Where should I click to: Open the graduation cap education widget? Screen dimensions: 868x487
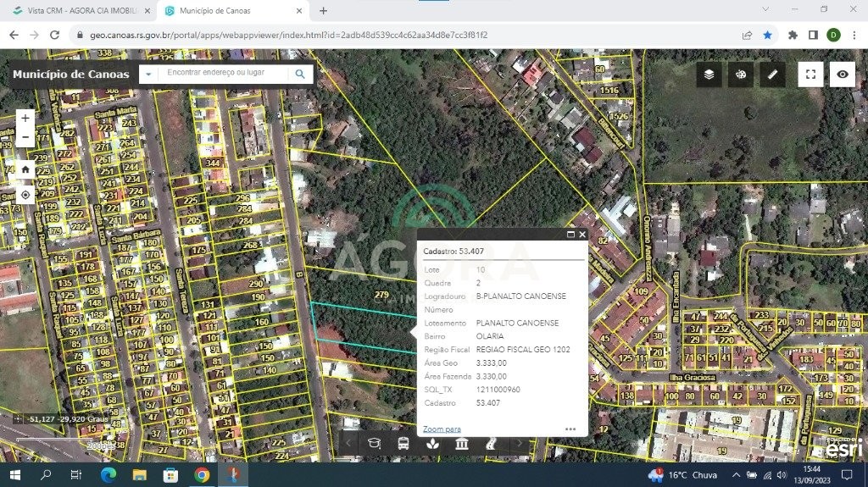coord(374,444)
